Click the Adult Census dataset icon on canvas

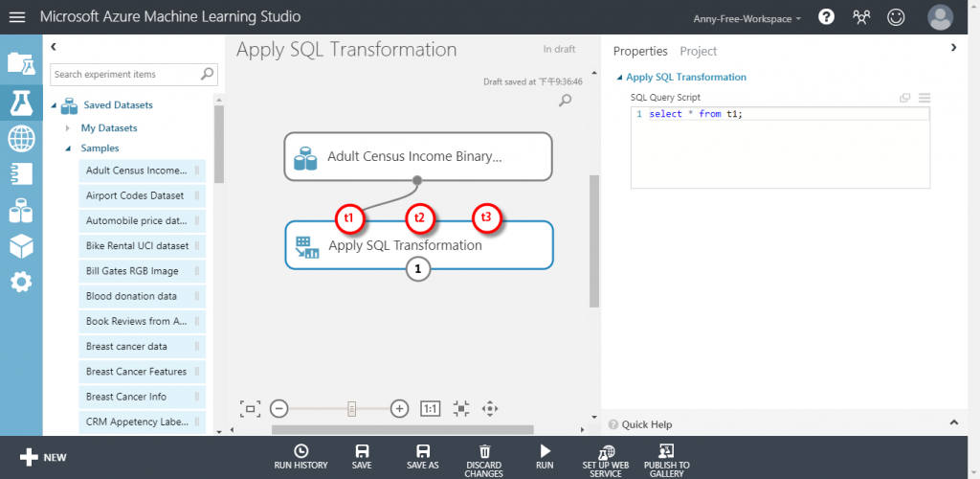[x=306, y=157]
